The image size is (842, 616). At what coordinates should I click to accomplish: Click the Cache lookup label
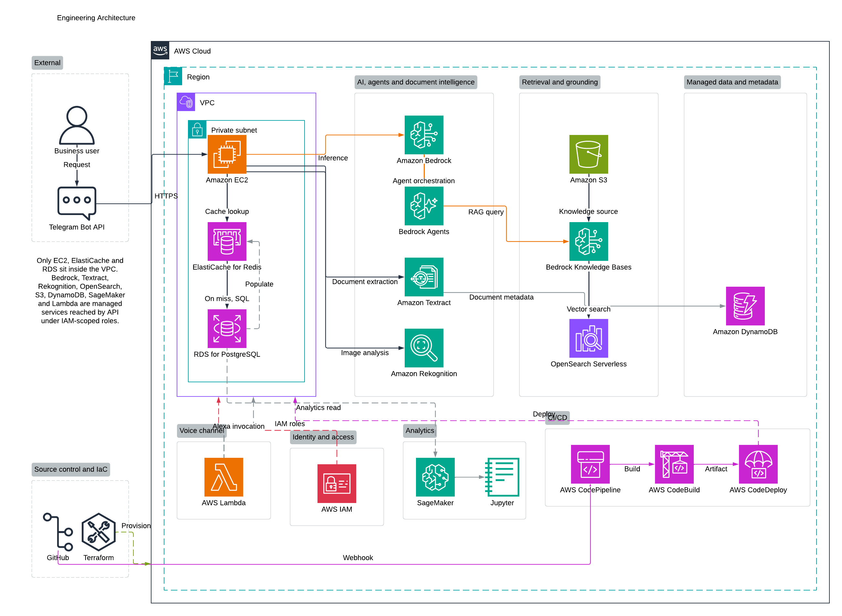[227, 212]
